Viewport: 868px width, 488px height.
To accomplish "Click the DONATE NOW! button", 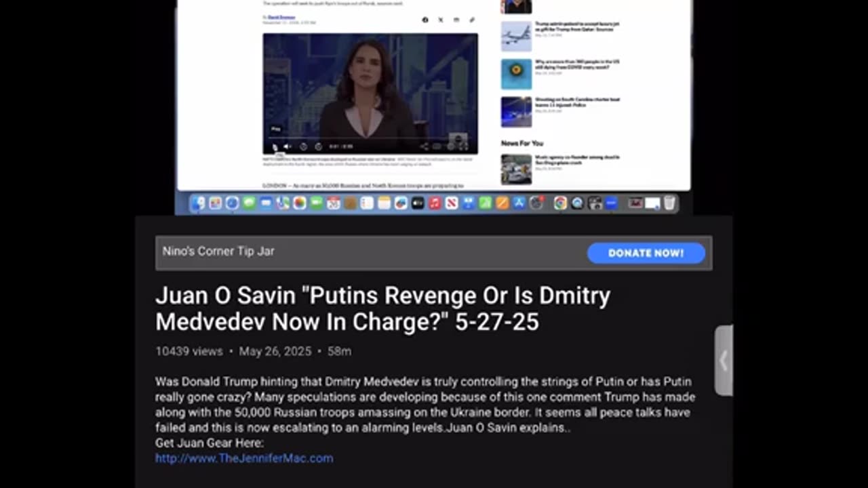I will 646,253.
